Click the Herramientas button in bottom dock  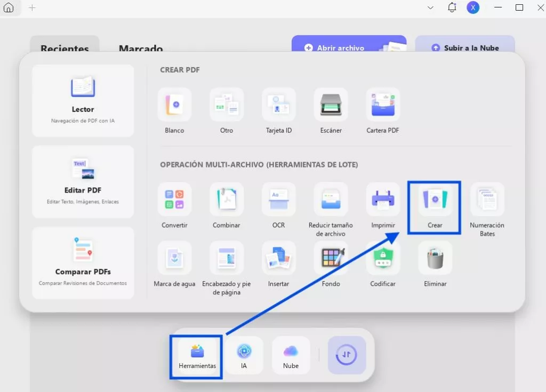click(x=197, y=356)
